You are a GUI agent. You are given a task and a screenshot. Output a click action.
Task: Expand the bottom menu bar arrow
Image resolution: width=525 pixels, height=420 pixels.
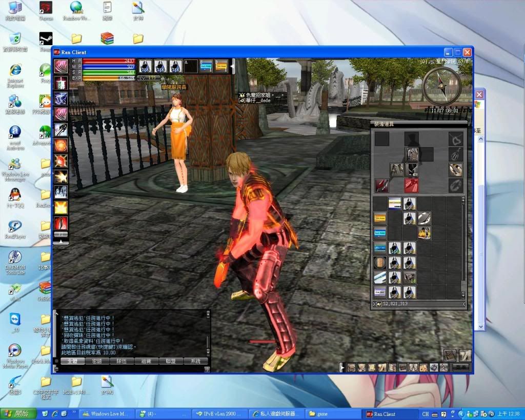pos(341,367)
